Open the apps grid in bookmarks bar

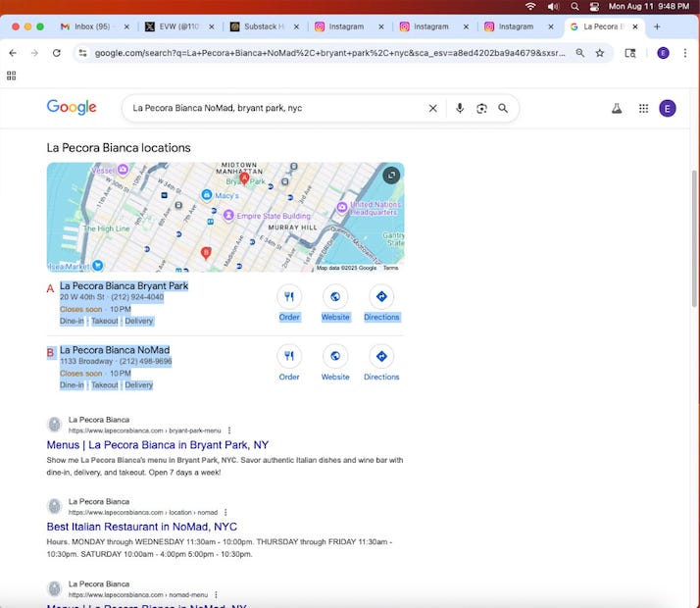coord(11,76)
